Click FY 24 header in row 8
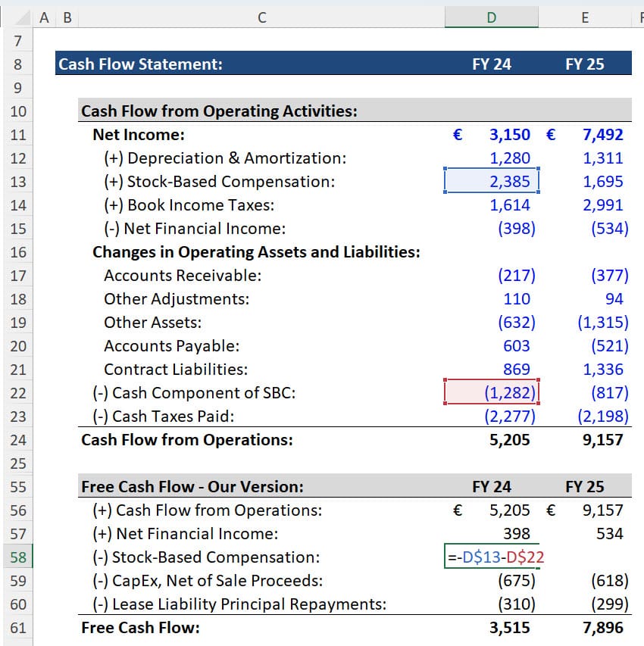This screenshot has width=644, height=646. (x=492, y=64)
